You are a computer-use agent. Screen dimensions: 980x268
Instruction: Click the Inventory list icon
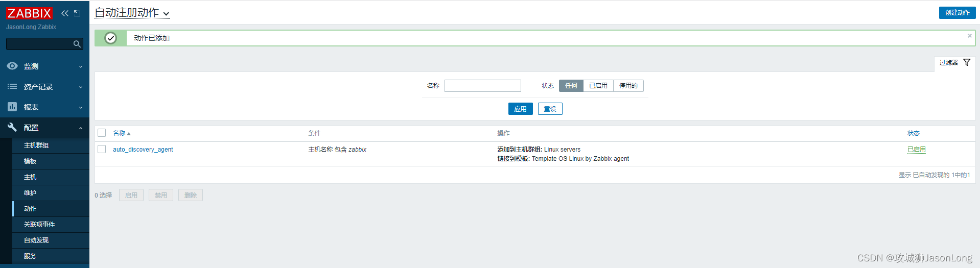pos(12,86)
